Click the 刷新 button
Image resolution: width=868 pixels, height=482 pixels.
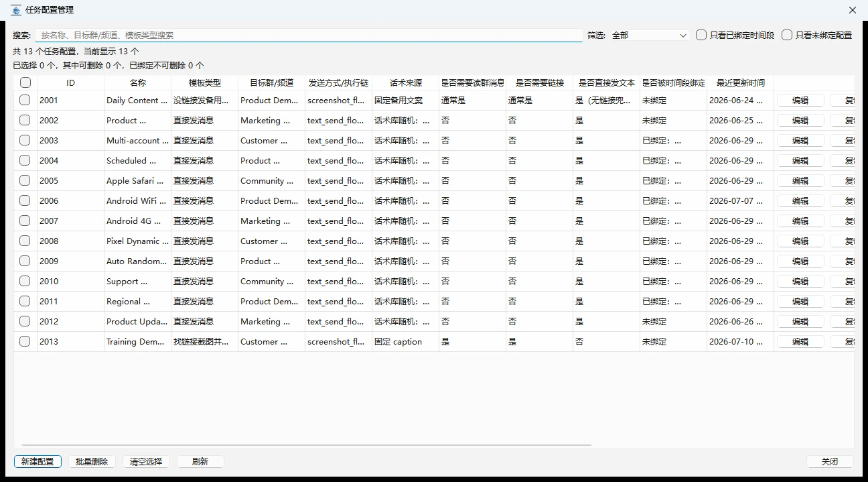pos(200,461)
